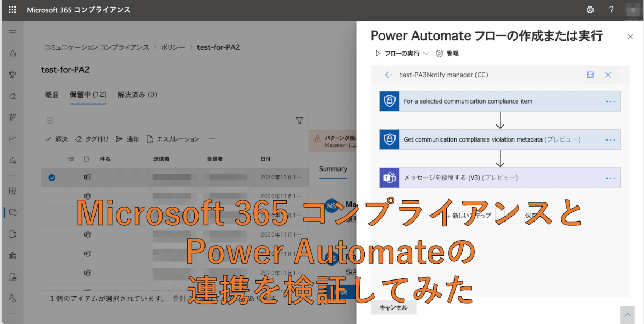Click コミュニケーション コンプライアンス breadcrumb
The width and height of the screenshot is (644, 324).
(97, 47)
